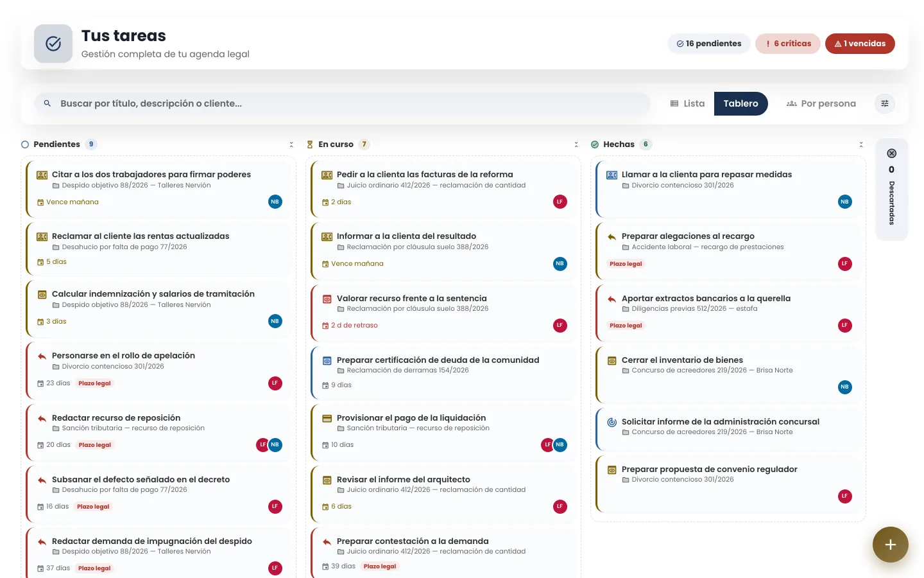The width and height of the screenshot is (924, 578).
Task: Click the icon on Solicitar informe de la administración concursal
Action: coord(612,422)
